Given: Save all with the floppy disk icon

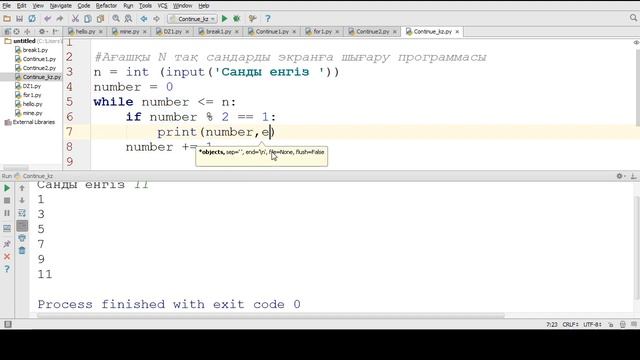Looking at the screenshot, I should [19, 19].
